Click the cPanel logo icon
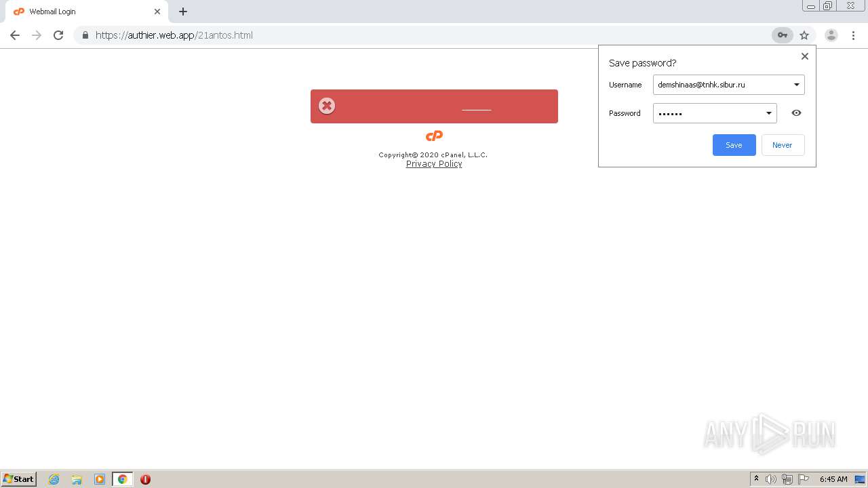868x488 pixels. [x=434, y=136]
